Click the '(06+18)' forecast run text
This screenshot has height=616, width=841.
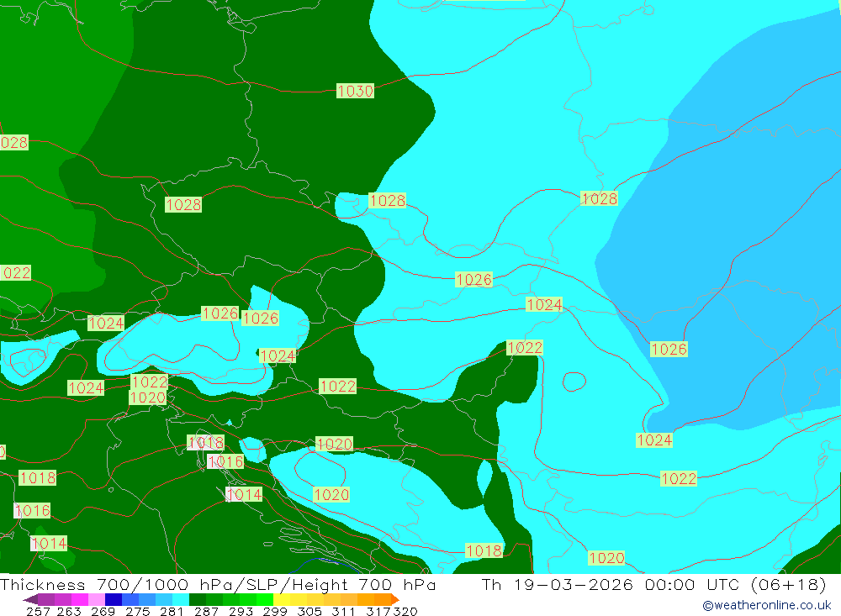(x=789, y=584)
